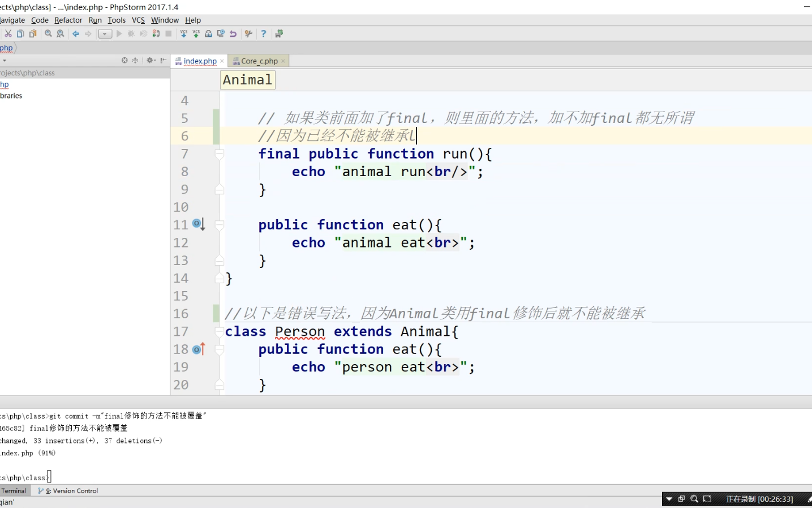Click the purple Revert arrow icon
Screen dimensions: 812x508
(233, 34)
